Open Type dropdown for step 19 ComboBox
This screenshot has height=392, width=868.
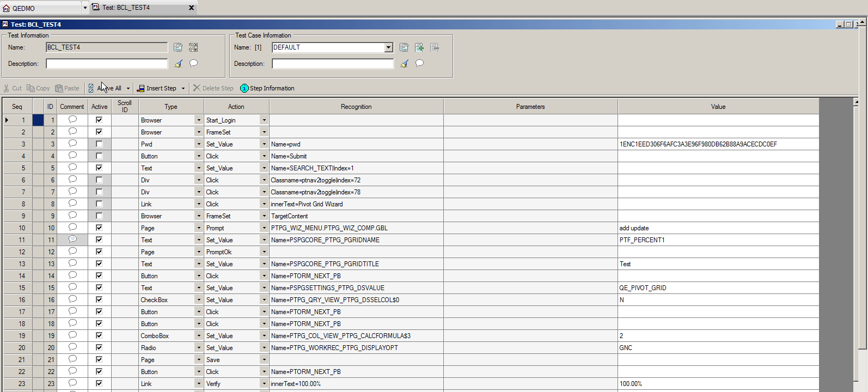(199, 335)
